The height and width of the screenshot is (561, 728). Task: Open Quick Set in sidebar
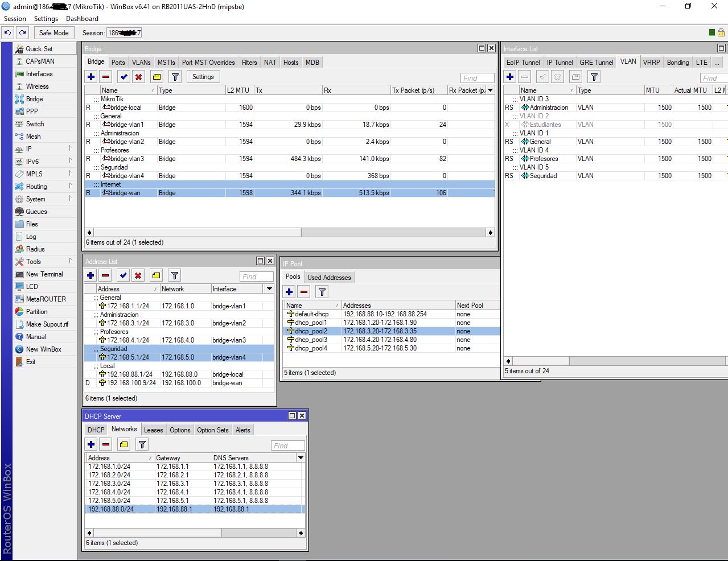pyautogui.click(x=45, y=49)
